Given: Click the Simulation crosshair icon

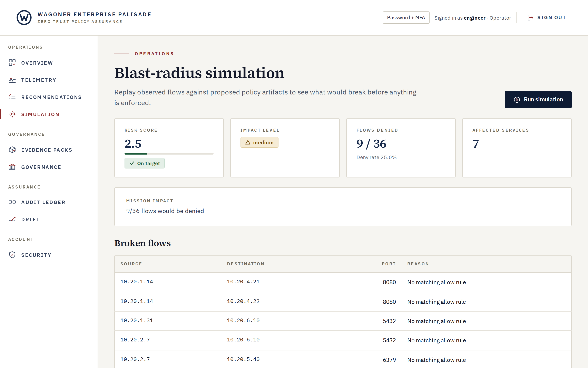Looking at the screenshot, I should (12, 114).
